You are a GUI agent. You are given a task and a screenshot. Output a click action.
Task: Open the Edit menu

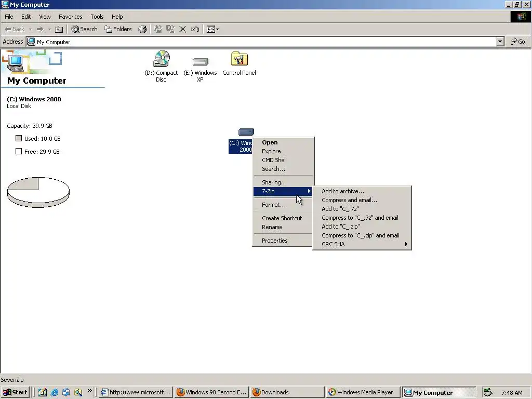pos(26,17)
